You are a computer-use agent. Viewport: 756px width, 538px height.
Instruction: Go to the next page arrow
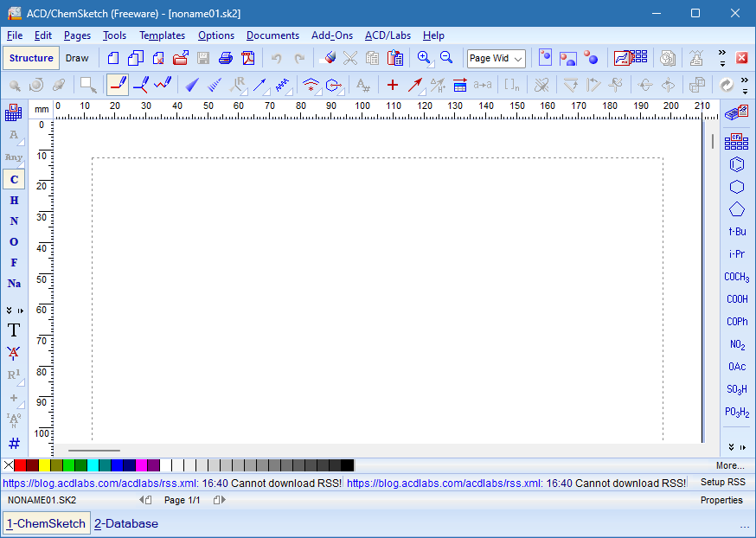(220, 500)
